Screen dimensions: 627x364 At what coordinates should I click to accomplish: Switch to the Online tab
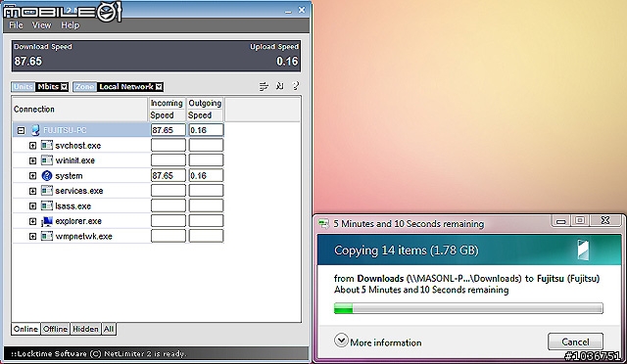(25, 329)
